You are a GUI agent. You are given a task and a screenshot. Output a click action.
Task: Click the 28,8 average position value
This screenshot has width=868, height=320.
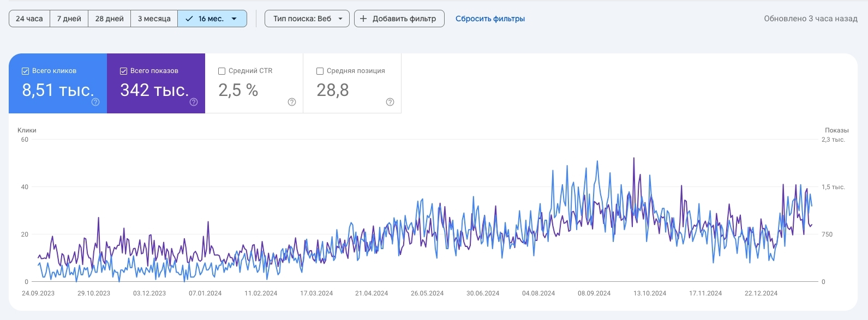pos(333,90)
